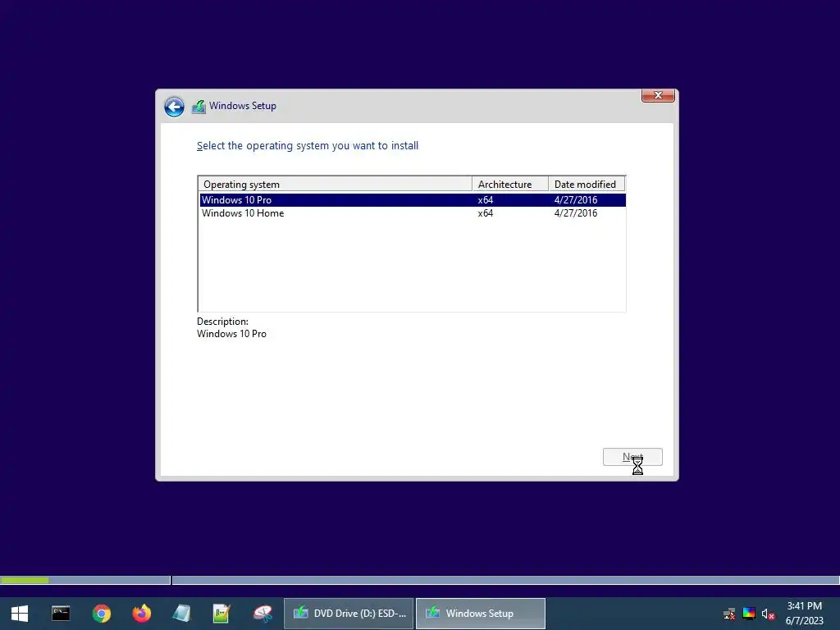Click the 4/27/2016 date of Windows 10 Home
This screenshot has height=630, width=840.
pyautogui.click(x=576, y=213)
